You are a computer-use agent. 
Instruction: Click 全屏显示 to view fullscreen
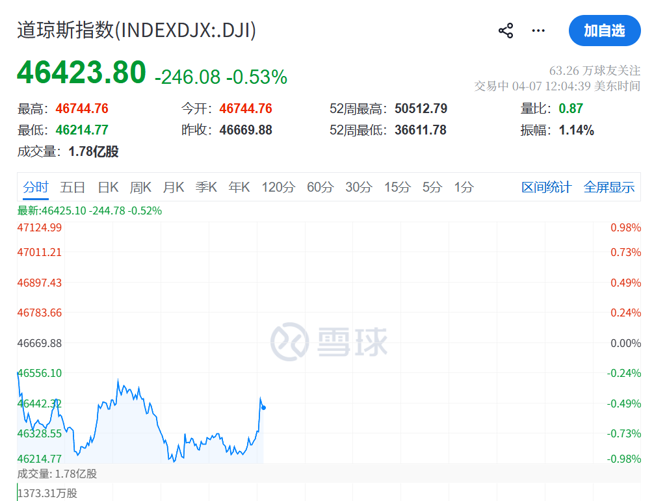pos(609,187)
